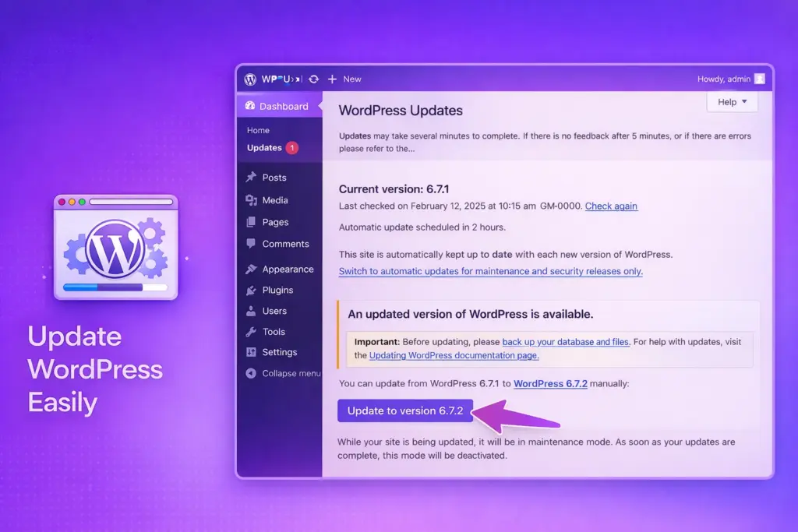Viewport: 798px width, 532px height.
Task: Click the plus New icon
Action: pyautogui.click(x=332, y=79)
